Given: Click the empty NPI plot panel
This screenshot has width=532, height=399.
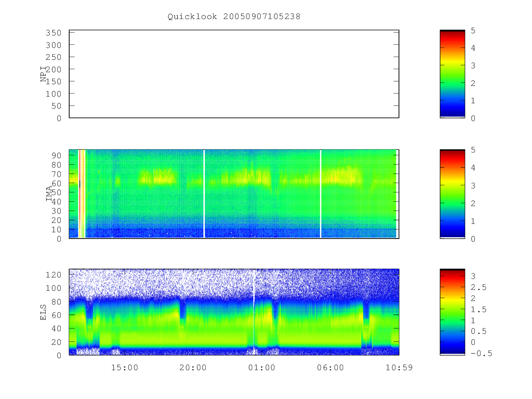Looking at the screenshot, I should 234,74.
